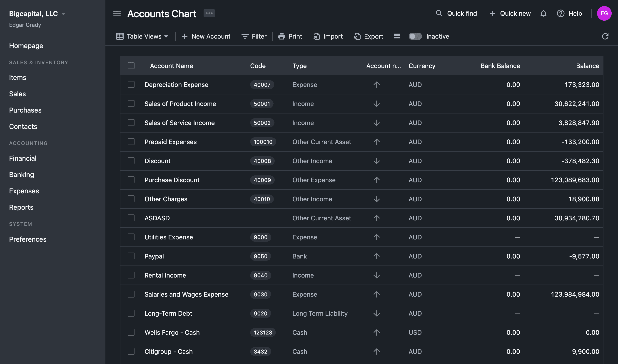Viewport: 618px width, 364px height.
Task: Click the Currency column header
Action: click(422, 66)
